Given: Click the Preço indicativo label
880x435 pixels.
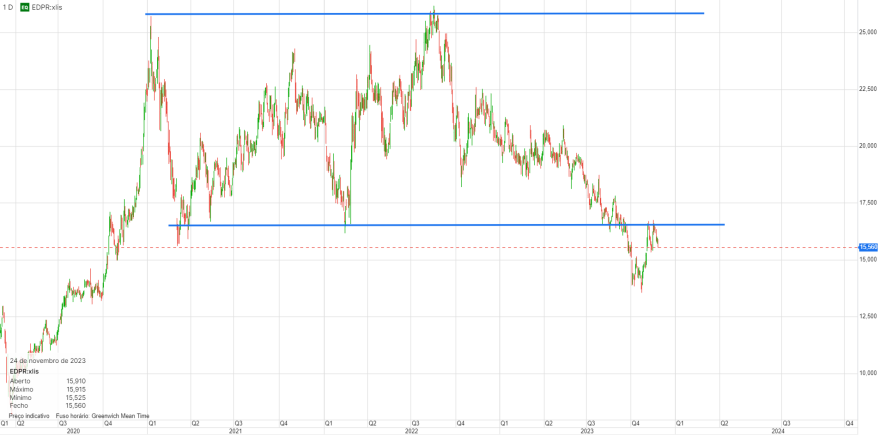Looking at the screenshot, I should pyautogui.click(x=29, y=416).
